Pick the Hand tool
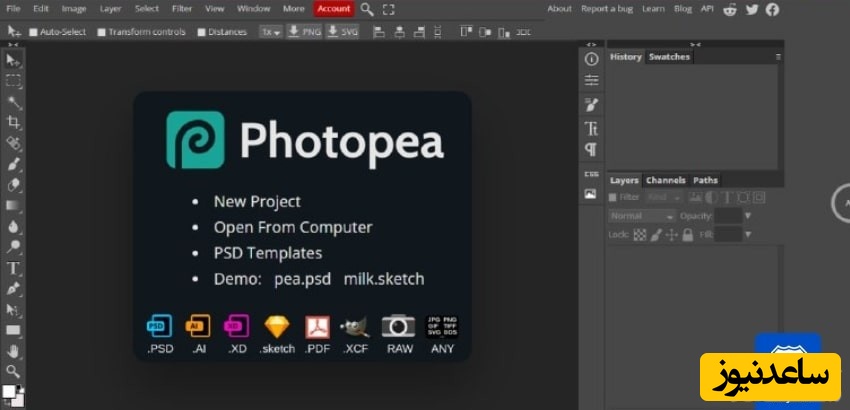Viewport: 850px width, 410px height. [x=14, y=351]
